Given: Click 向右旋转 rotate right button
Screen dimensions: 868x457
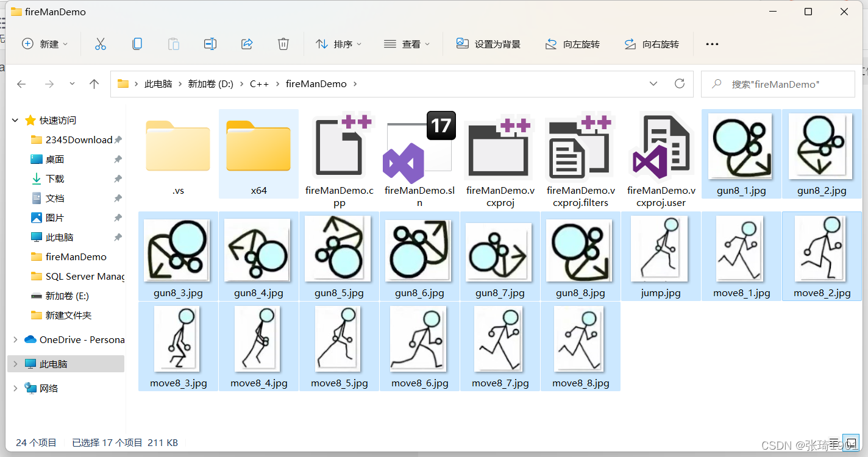Looking at the screenshot, I should tap(652, 44).
